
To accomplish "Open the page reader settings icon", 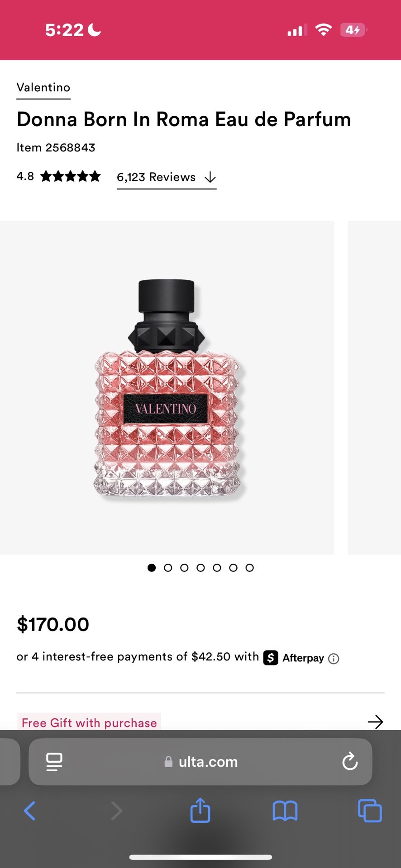I will pyautogui.click(x=54, y=762).
